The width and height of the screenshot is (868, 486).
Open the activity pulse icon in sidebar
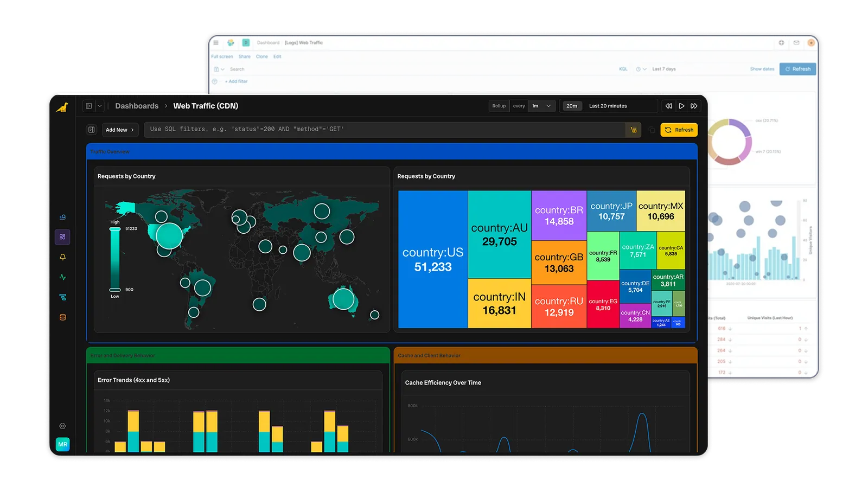(62, 277)
